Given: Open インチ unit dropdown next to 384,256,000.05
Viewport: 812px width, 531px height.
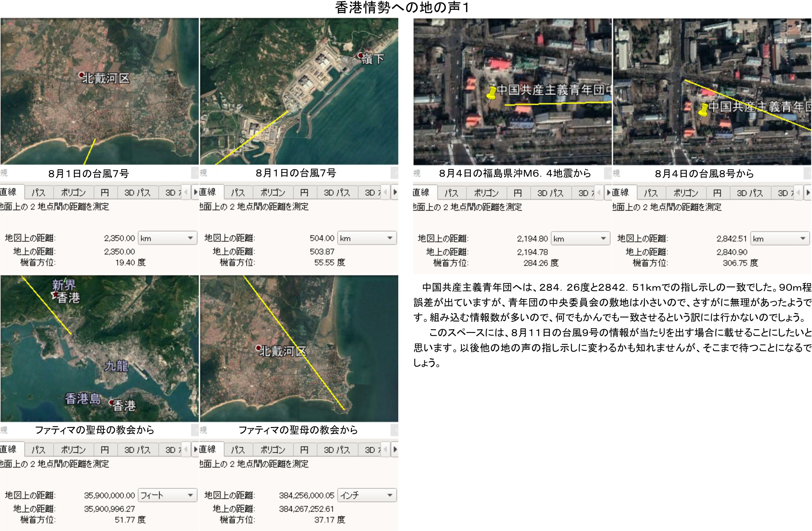Looking at the screenshot, I should [367, 495].
